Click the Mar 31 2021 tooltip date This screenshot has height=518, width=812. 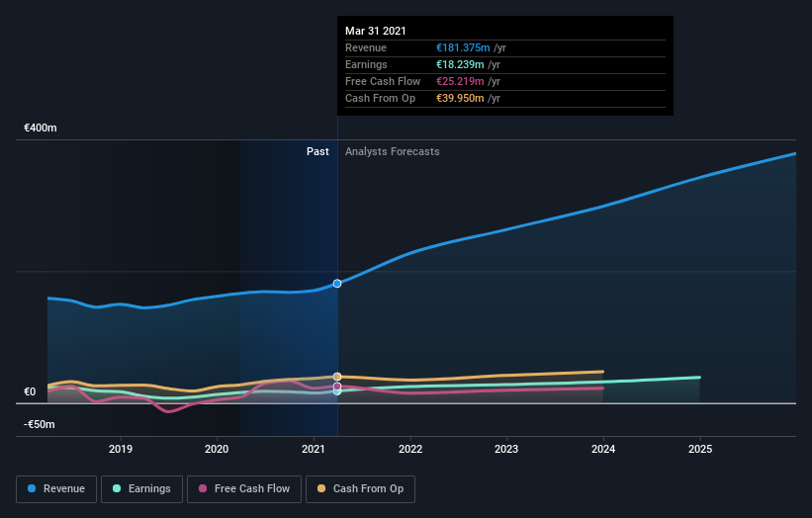click(376, 31)
